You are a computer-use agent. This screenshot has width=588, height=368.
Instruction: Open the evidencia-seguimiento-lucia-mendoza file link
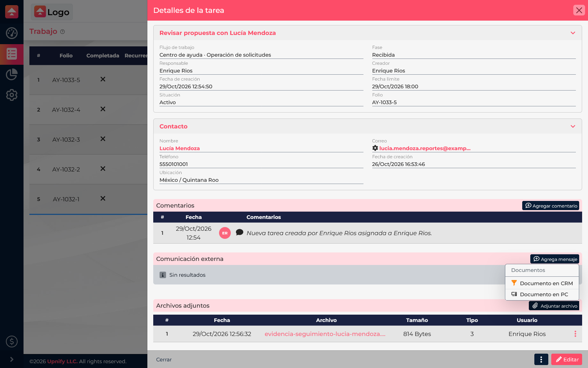tap(325, 334)
